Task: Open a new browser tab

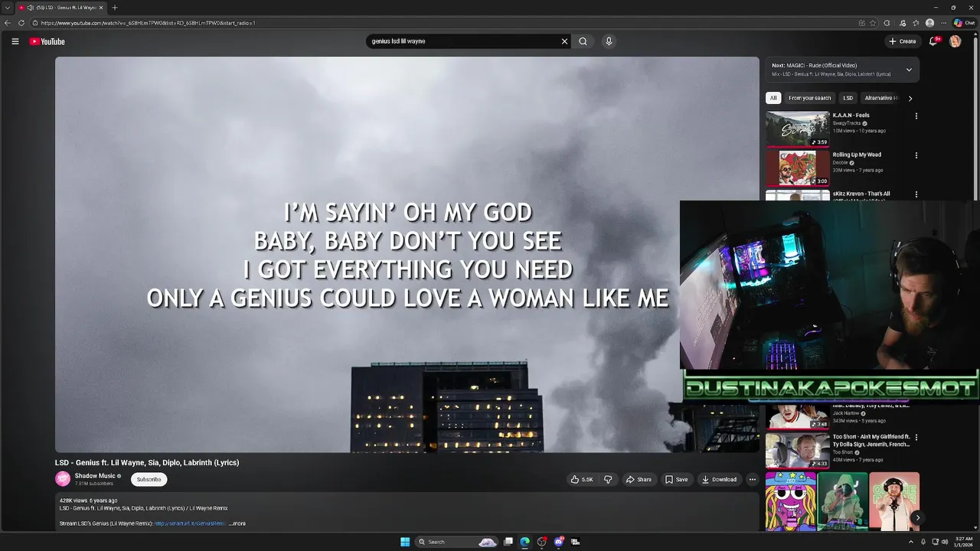Action: pyautogui.click(x=114, y=8)
